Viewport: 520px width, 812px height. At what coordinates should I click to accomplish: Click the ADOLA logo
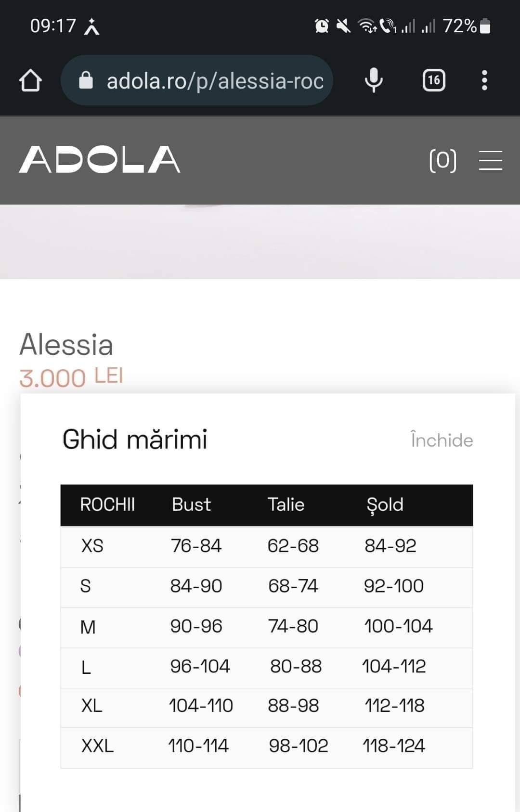coord(100,159)
